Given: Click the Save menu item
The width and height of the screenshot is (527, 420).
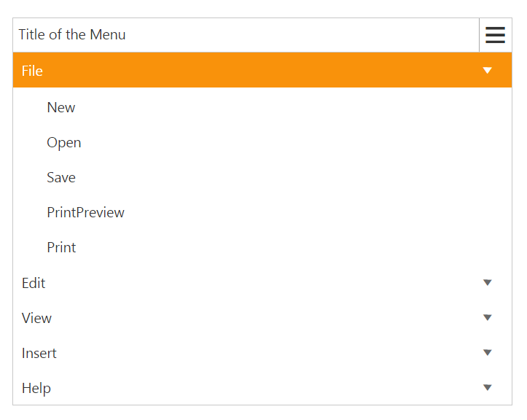Looking at the screenshot, I should 61,178.
